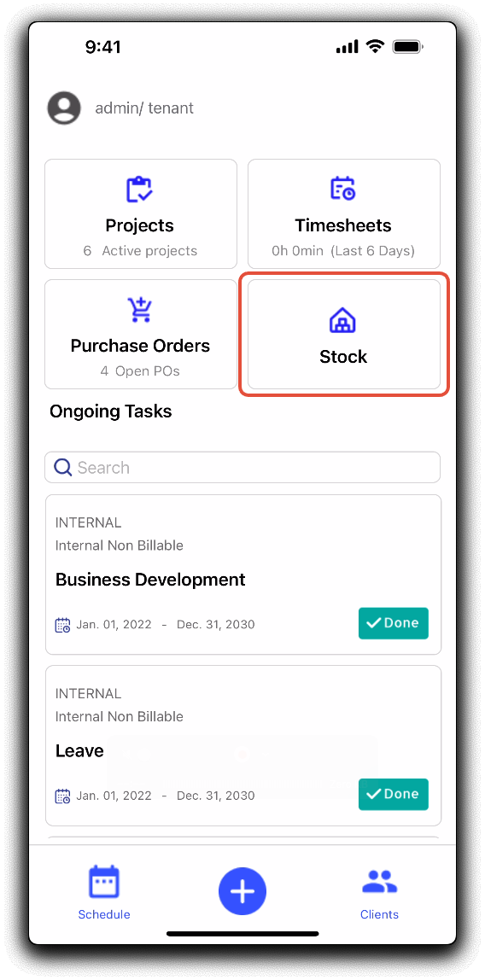This screenshot has height=980, width=485.
Task: Tap Done on Business Development task
Action: 393,623
